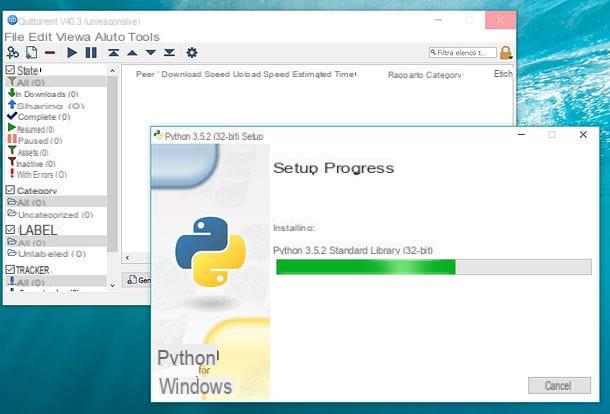Viewport: 610px width, 414px height.
Task: Open the Aluto menu
Action: click(109, 37)
